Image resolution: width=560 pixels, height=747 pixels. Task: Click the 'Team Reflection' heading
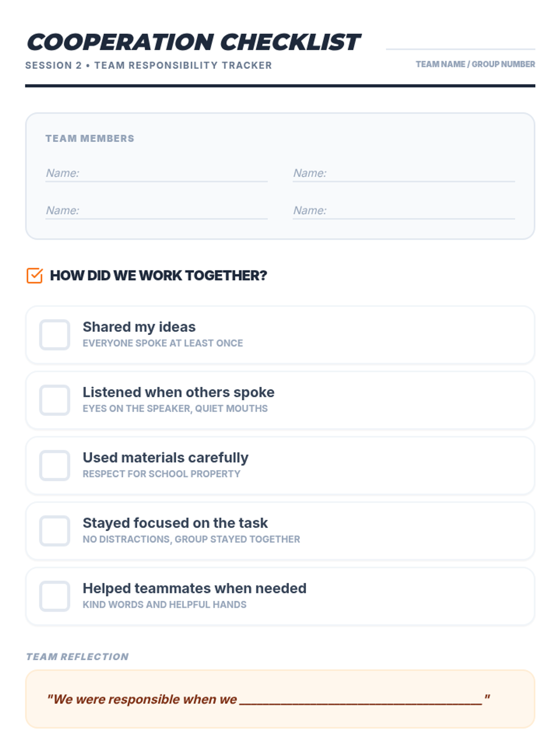[x=77, y=656]
